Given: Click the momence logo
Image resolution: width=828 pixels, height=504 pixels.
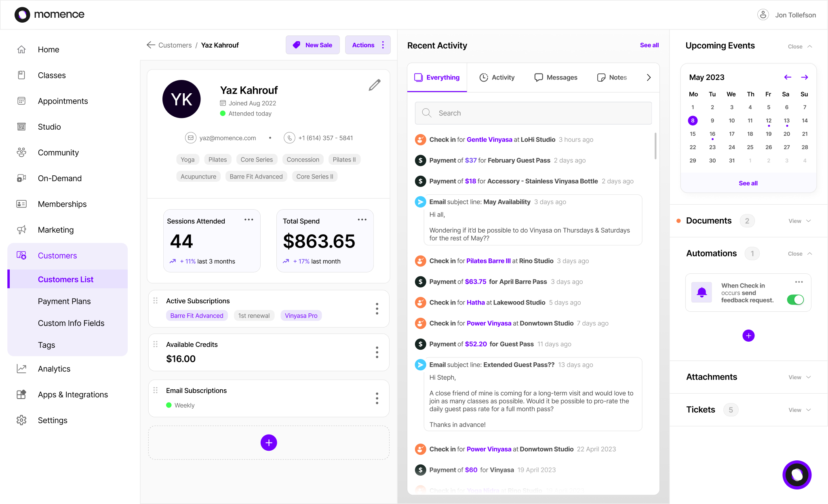Looking at the screenshot, I should point(49,15).
